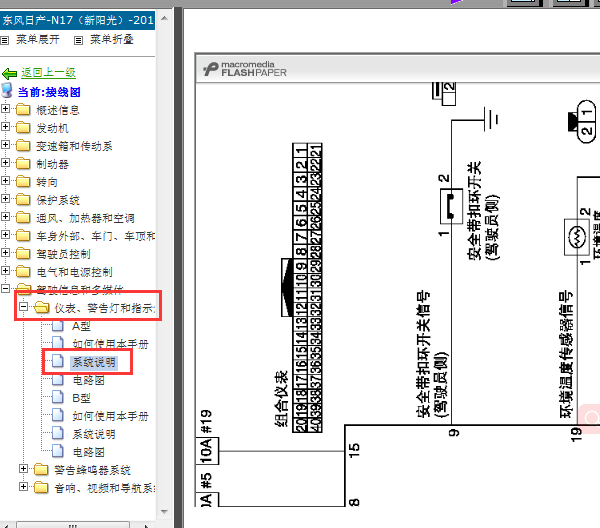This screenshot has height=528, width=600.
Task: Click the computer icon beside 当前:接线图
Action: (x=7, y=91)
